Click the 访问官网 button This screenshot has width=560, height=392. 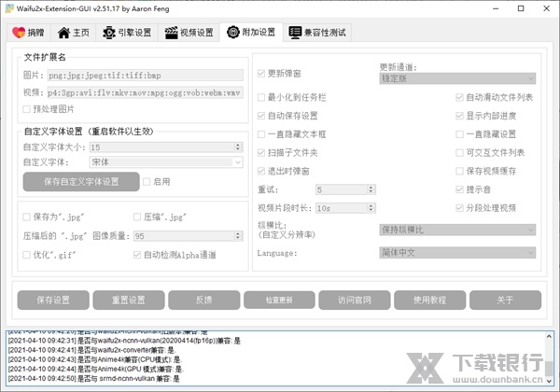[355, 300]
